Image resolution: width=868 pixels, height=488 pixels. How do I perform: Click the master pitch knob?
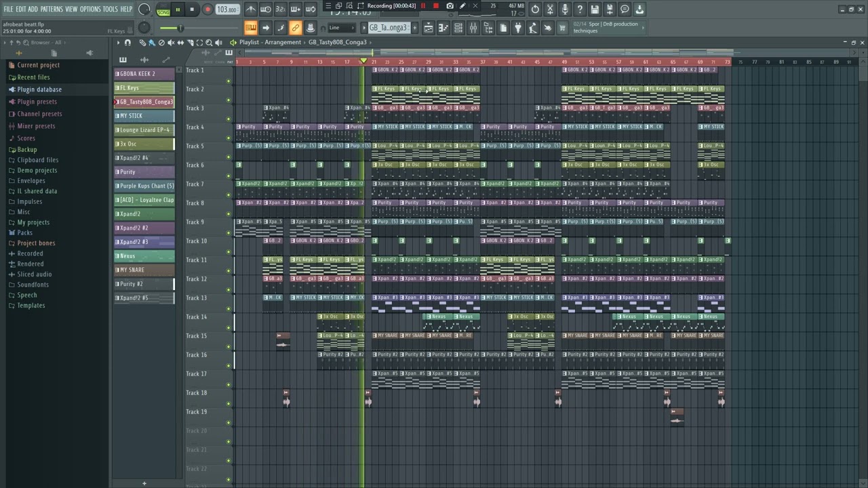[x=144, y=28]
